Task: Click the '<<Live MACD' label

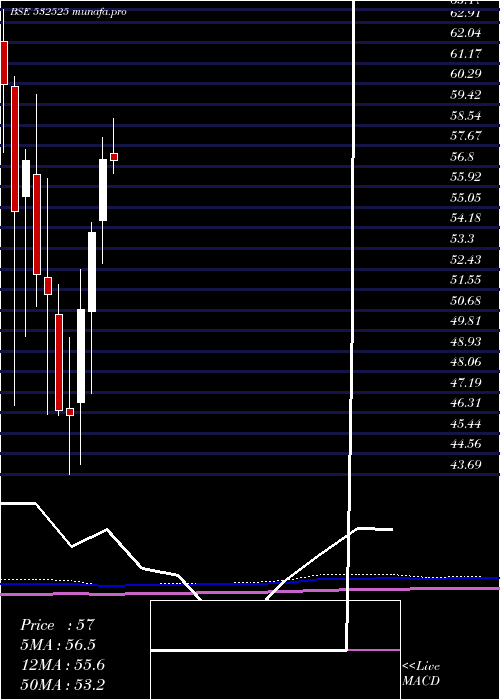Action: (421, 674)
